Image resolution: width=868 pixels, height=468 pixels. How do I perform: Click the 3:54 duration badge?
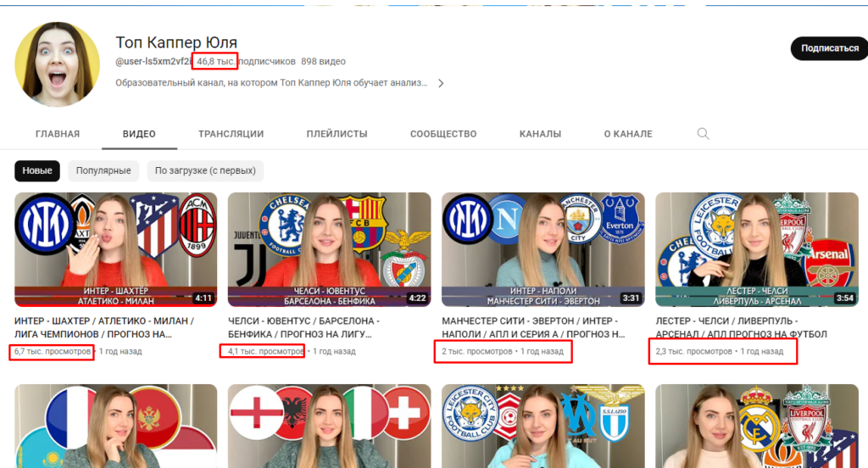845,298
